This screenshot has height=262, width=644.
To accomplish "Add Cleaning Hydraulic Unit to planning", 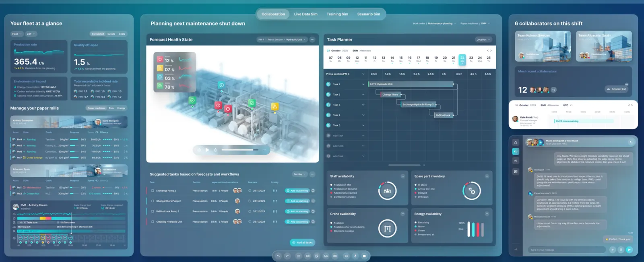I will tap(297, 222).
